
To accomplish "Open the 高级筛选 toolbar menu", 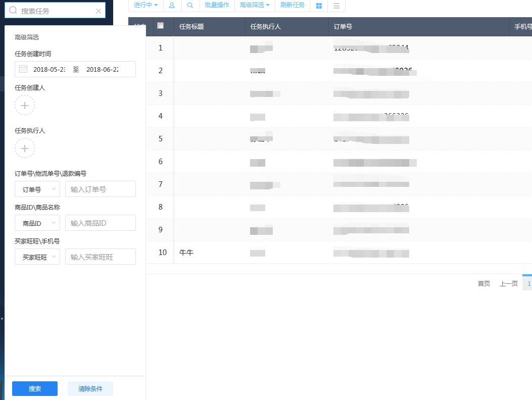I will [x=254, y=5].
